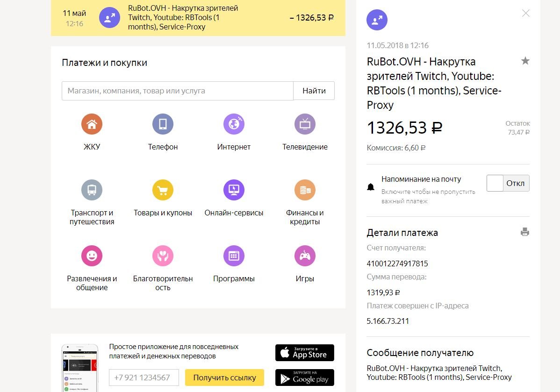Open the Google Play download badge
The height and width of the screenshot is (392, 560).
(304, 378)
